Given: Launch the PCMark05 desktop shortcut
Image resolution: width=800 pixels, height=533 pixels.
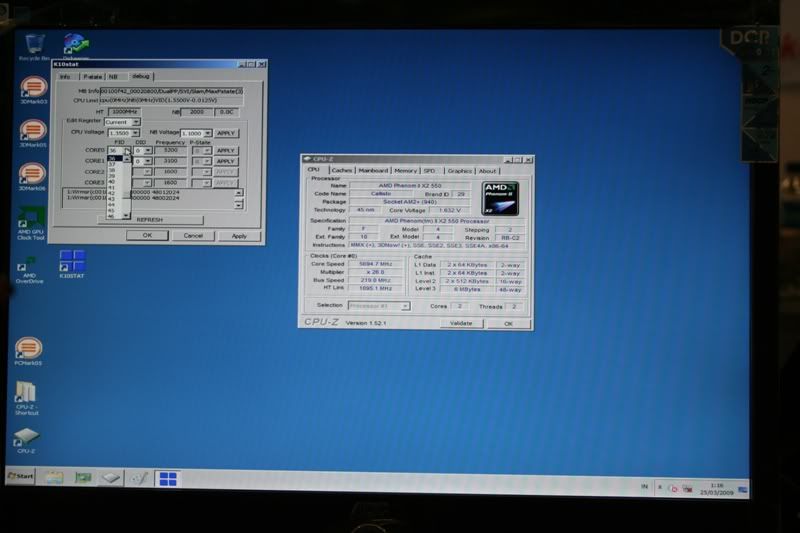Looking at the screenshot, I should pyautogui.click(x=29, y=348).
